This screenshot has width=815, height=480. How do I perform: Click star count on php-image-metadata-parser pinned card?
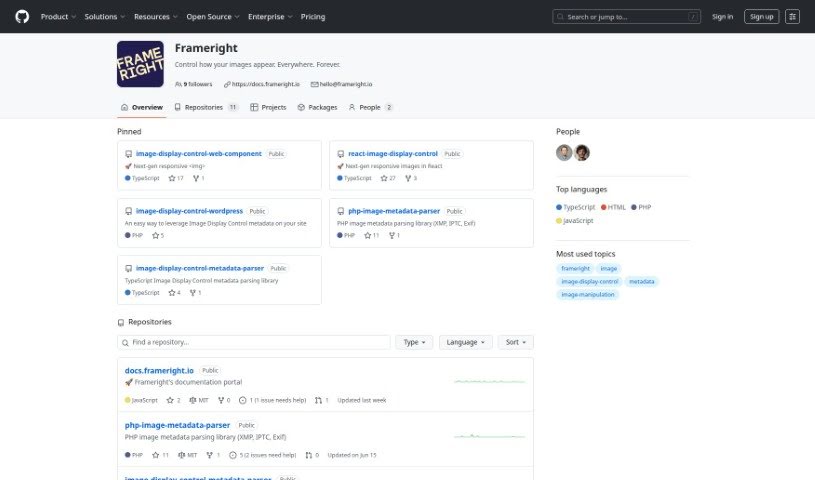[x=372, y=235]
